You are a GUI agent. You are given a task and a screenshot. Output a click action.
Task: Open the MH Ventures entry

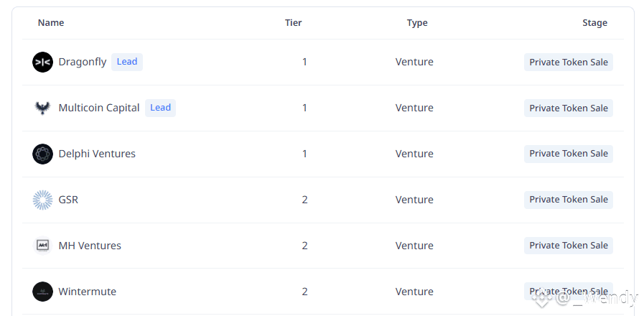tap(90, 246)
